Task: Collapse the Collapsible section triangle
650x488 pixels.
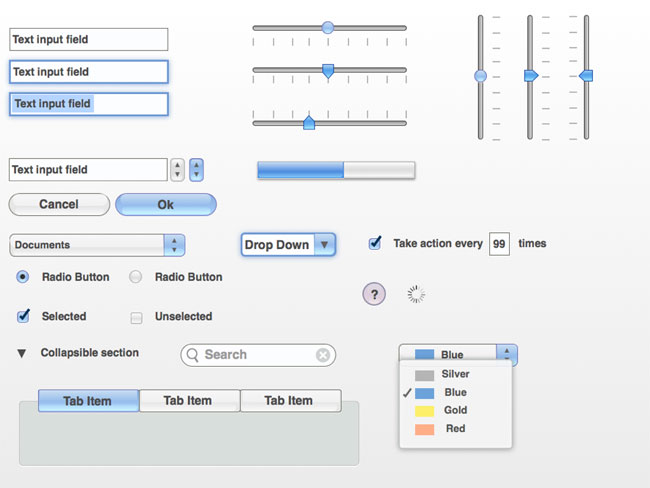Action: [x=22, y=353]
